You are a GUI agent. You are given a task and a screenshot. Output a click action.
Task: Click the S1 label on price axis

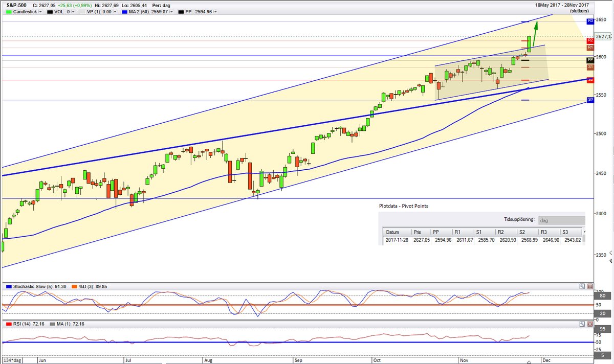(x=590, y=67)
